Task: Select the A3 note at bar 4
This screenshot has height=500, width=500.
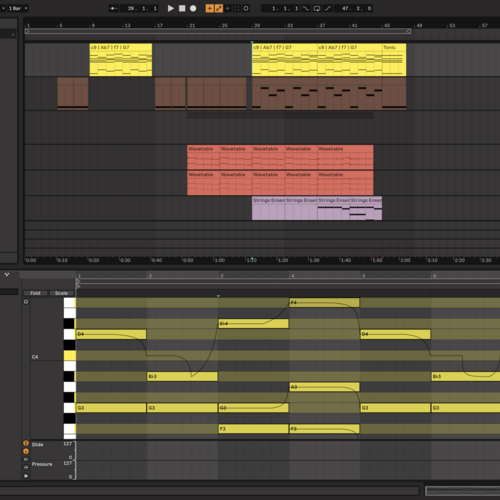Action: pos(325,387)
